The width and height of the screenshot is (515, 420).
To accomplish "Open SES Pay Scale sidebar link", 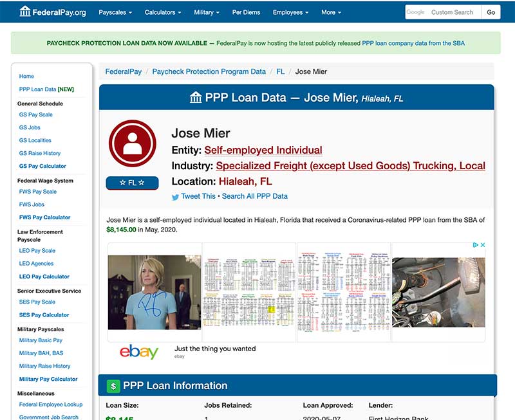I will pos(37,302).
